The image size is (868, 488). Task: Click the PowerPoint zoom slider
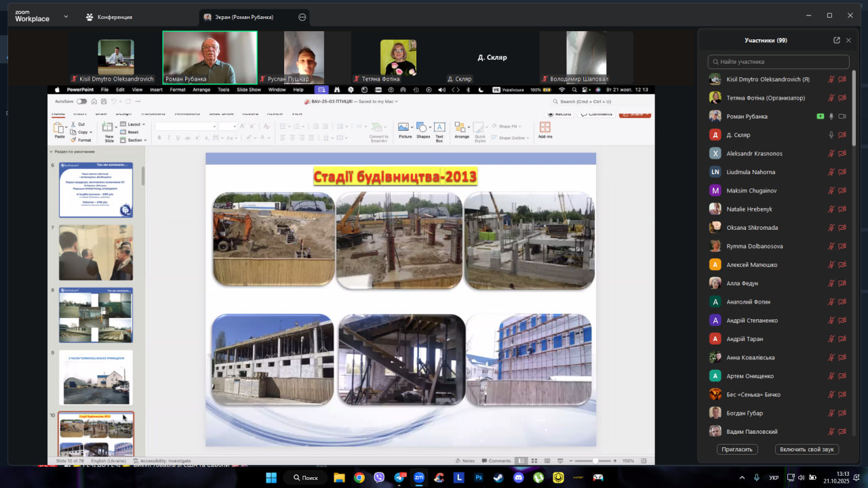click(595, 461)
